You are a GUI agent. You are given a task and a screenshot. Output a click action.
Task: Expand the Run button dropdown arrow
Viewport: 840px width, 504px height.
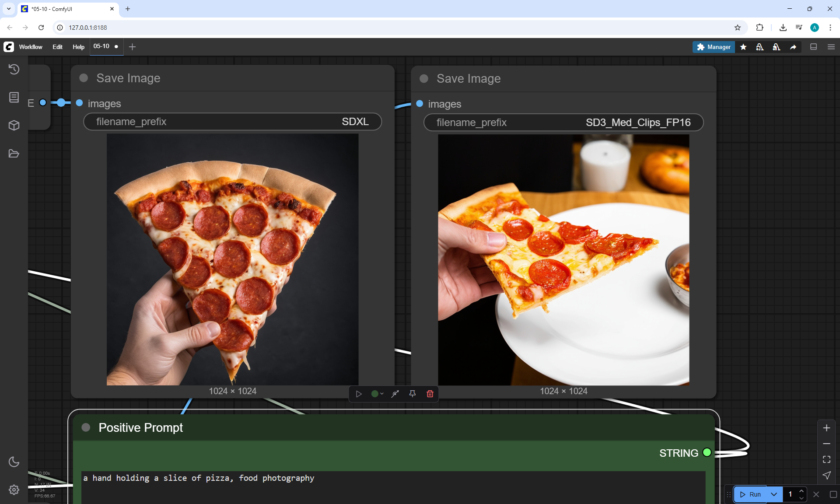774,494
